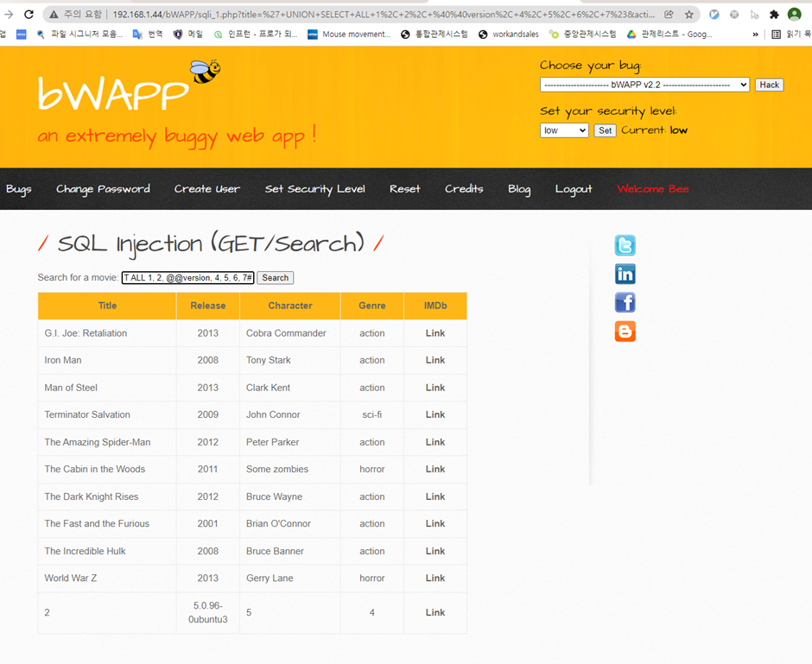Open the Mouse movement bookmark
Viewport: 812px width, 664px height.
[x=348, y=35]
